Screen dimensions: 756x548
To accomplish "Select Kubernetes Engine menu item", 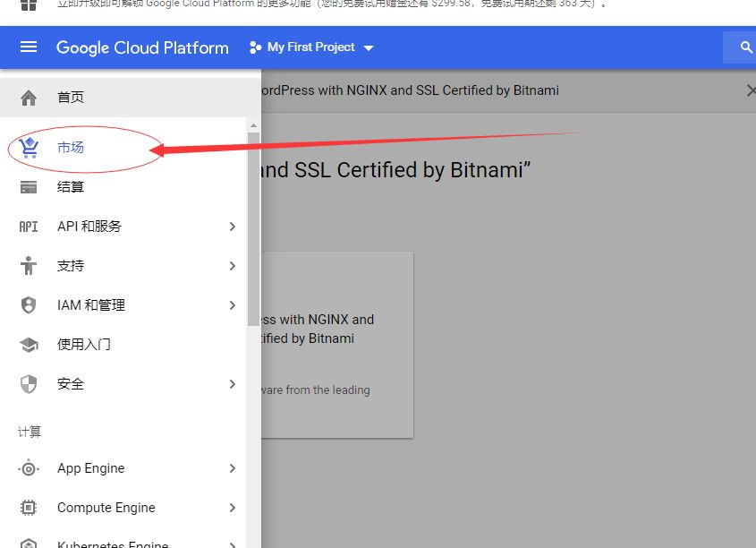I will tap(123, 540).
